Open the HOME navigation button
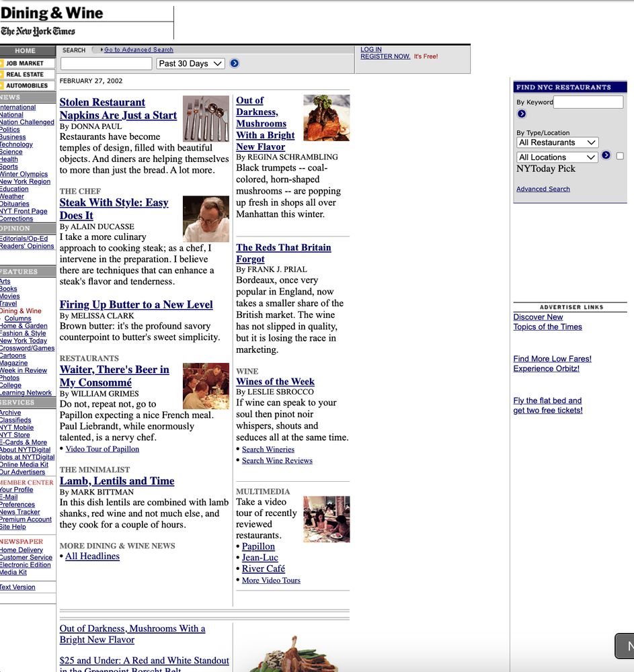This screenshot has height=672, width=634. 28,50
